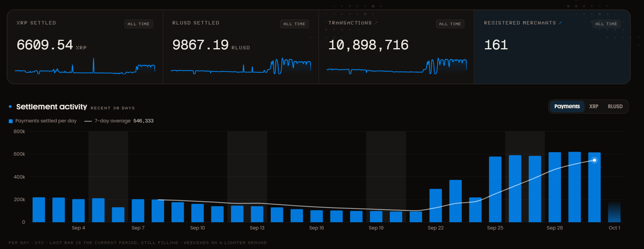
Task: Click the 800k y-axis label
Action: pyautogui.click(x=20, y=132)
